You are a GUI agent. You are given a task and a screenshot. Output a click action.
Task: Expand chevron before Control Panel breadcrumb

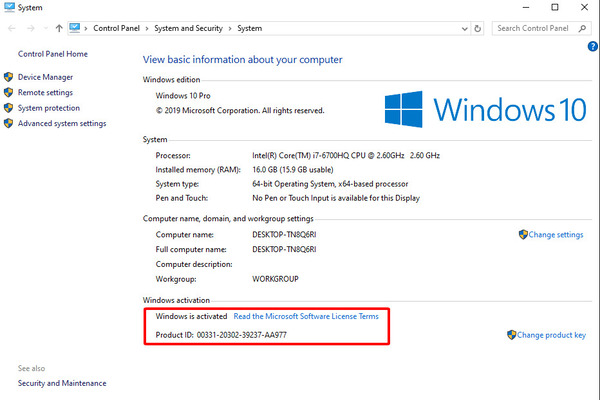pos(86,29)
